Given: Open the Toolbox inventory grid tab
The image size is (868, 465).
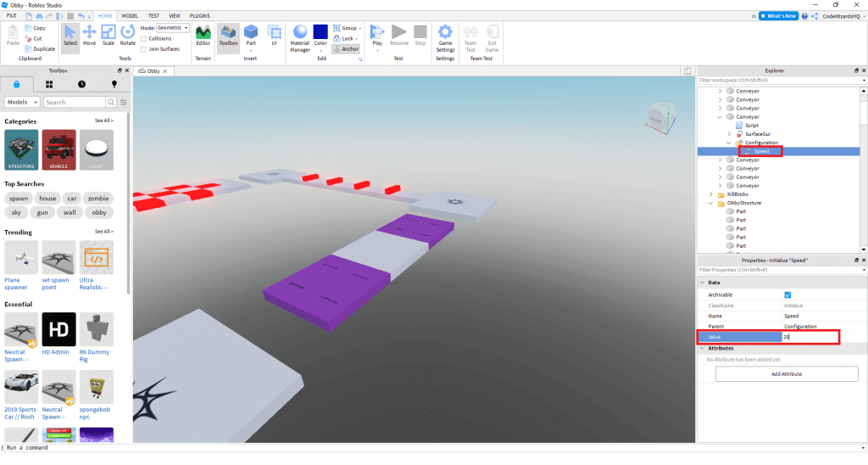Looking at the screenshot, I should tap(49, 84).
